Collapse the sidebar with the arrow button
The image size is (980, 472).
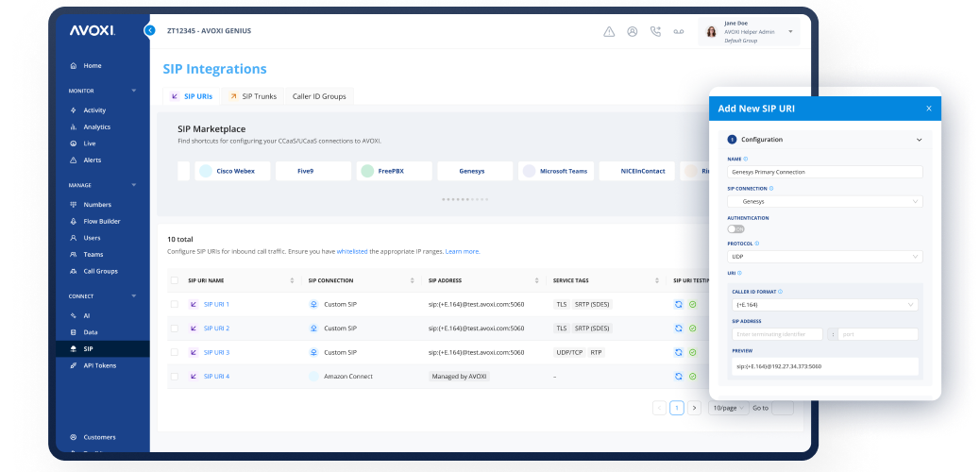click(x=149, y=30)
